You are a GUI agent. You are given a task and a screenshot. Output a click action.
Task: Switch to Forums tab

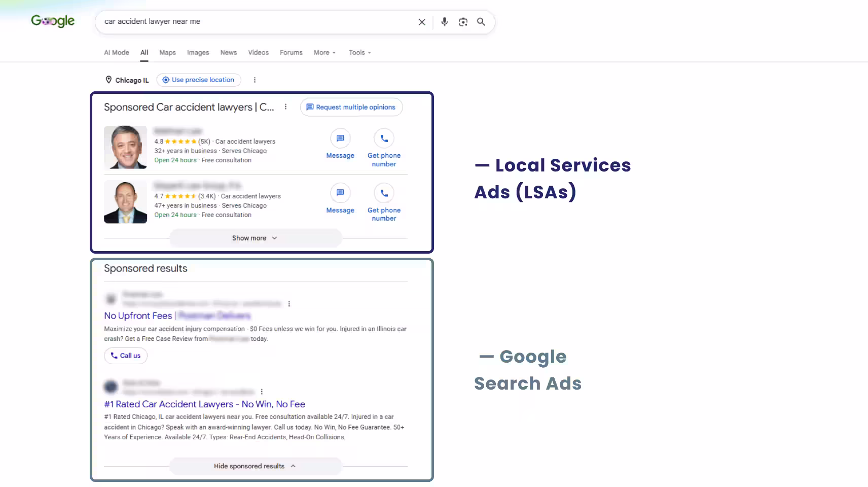click(x=291, y=52)
